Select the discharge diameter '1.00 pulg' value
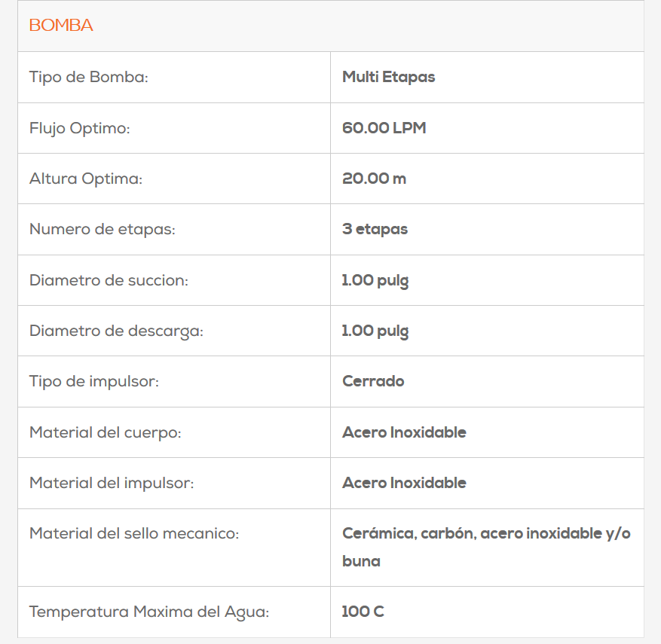Image resolution: width=661 pixels, height=644 pixels. (x=375, y=331)
